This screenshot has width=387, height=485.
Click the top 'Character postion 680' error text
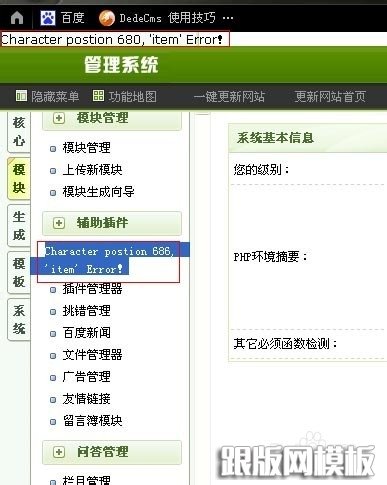click(x=112, y=40)
